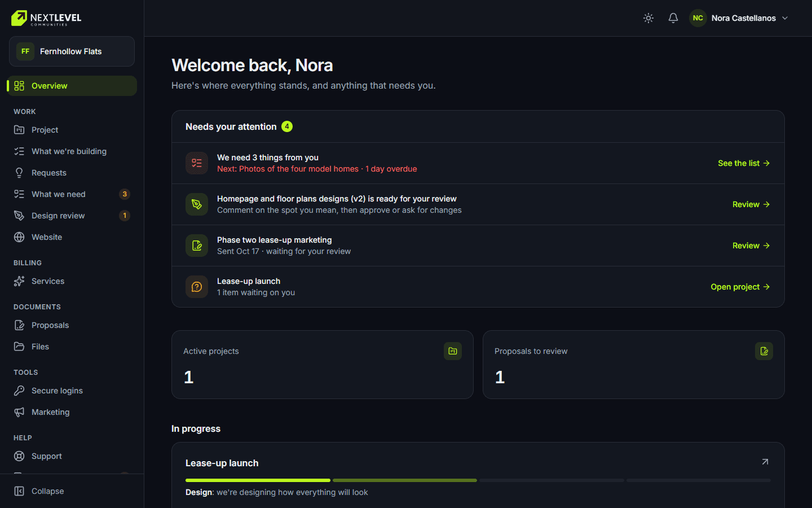Open the Fernhollow Flats community switcher
Screen dimensions: 812x508
(x=72, y=51)
